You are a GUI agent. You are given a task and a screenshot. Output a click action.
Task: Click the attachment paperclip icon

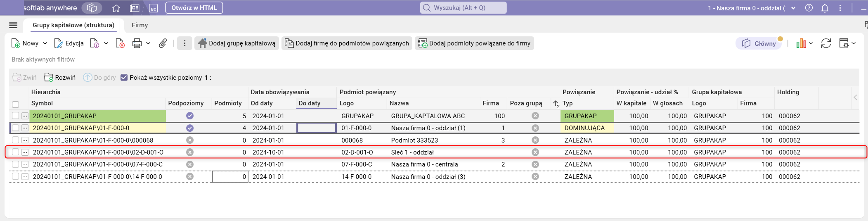163,43
